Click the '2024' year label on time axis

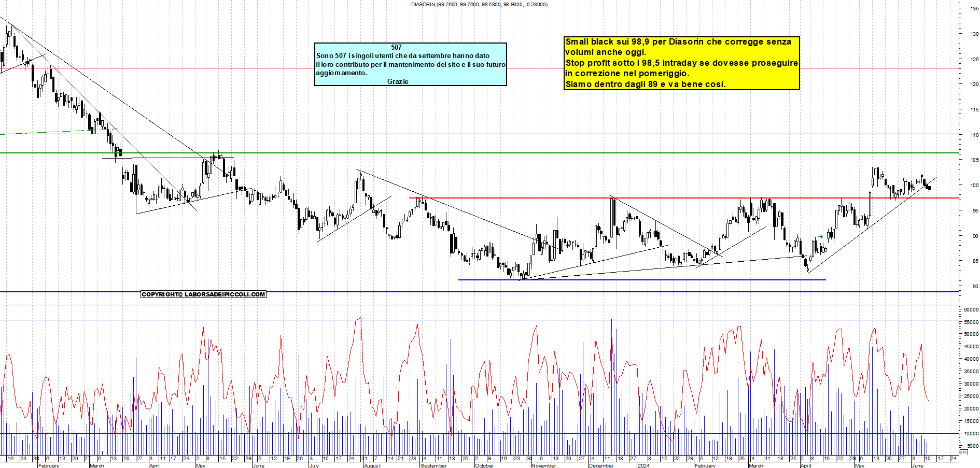(643, 465)
